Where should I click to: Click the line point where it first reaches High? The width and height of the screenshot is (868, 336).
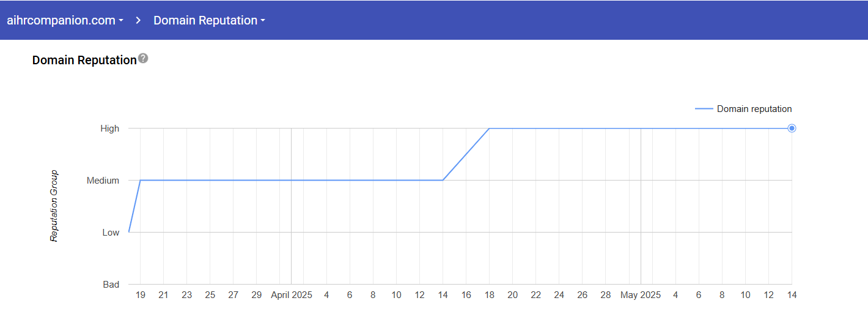click(489, 129)
